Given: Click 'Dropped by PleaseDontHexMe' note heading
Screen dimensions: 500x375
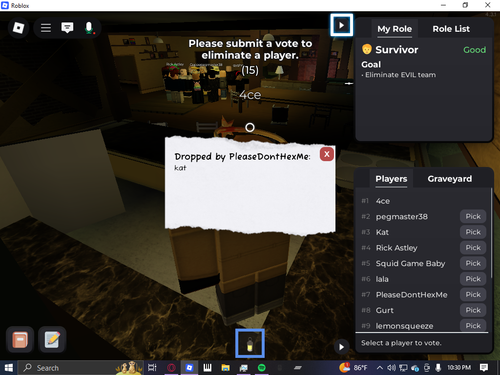Looking at the screenshot, I should click(x=242, y=156).
